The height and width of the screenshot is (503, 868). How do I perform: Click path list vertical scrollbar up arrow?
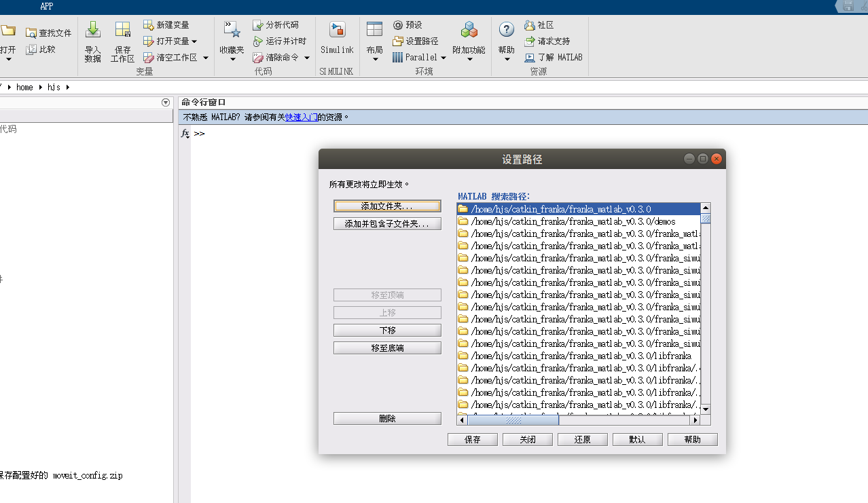[x=706, y=208]
